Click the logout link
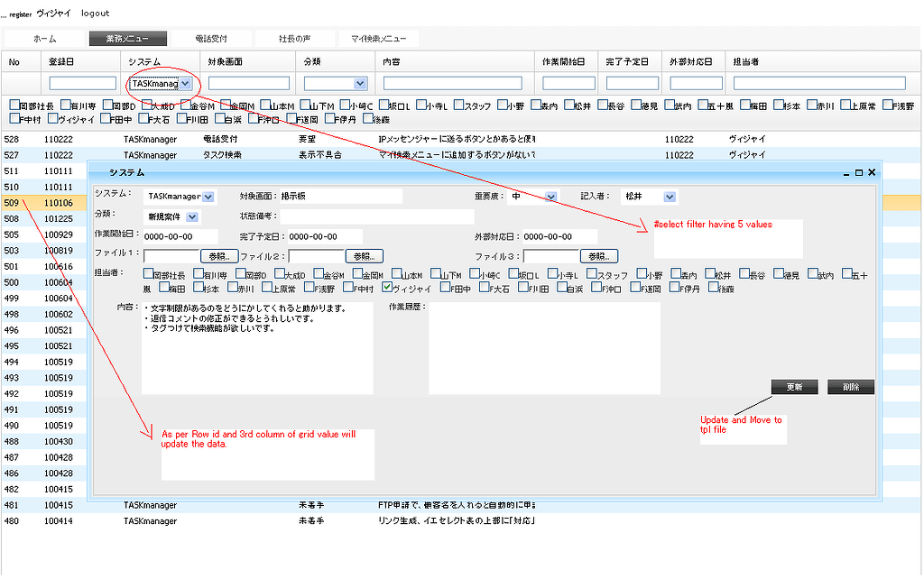This screenshot has width=924, height=579. coord(95,13)
